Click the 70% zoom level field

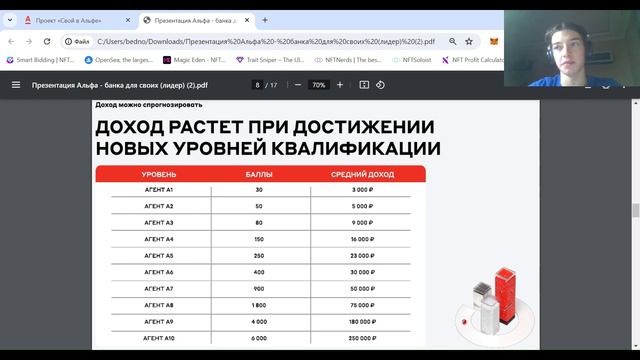(318, 85)
